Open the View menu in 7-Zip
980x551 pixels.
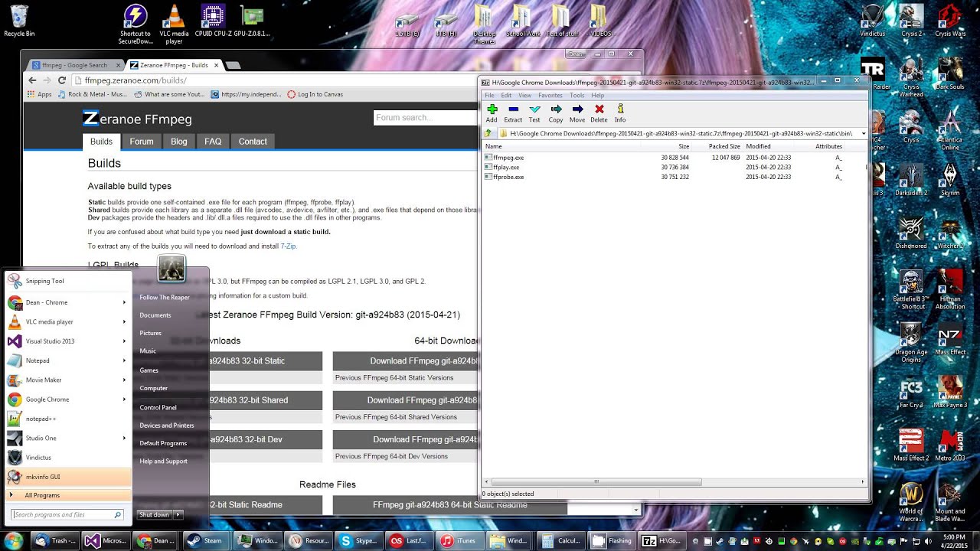point(525,96)
